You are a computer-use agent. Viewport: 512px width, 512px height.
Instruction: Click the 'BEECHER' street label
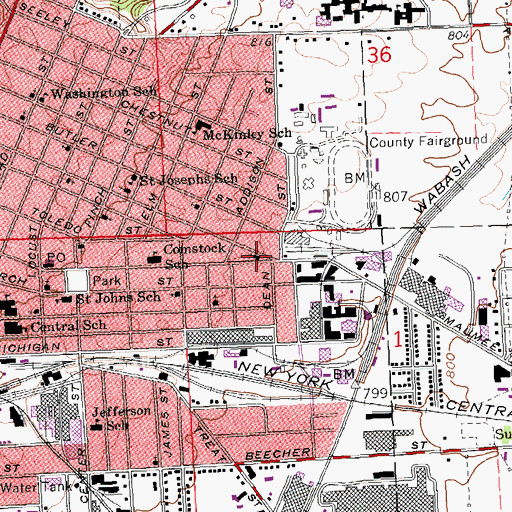[x=278, y=454]
